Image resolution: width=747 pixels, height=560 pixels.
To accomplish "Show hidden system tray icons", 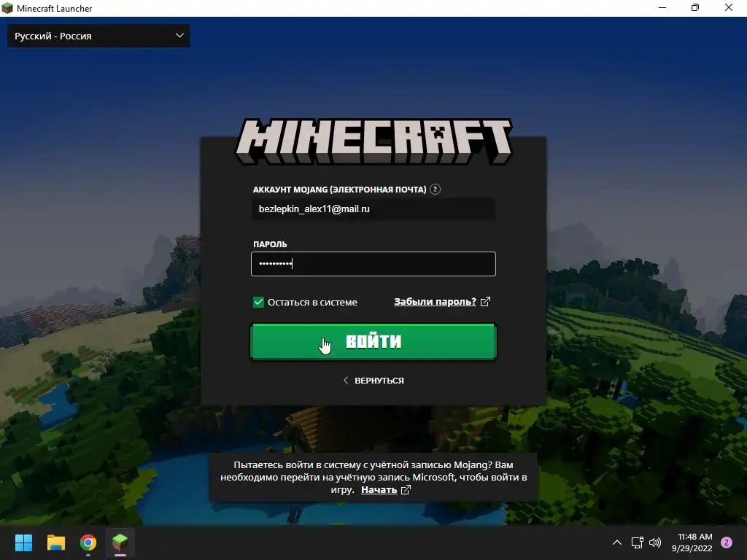I will tap(617, 542).
